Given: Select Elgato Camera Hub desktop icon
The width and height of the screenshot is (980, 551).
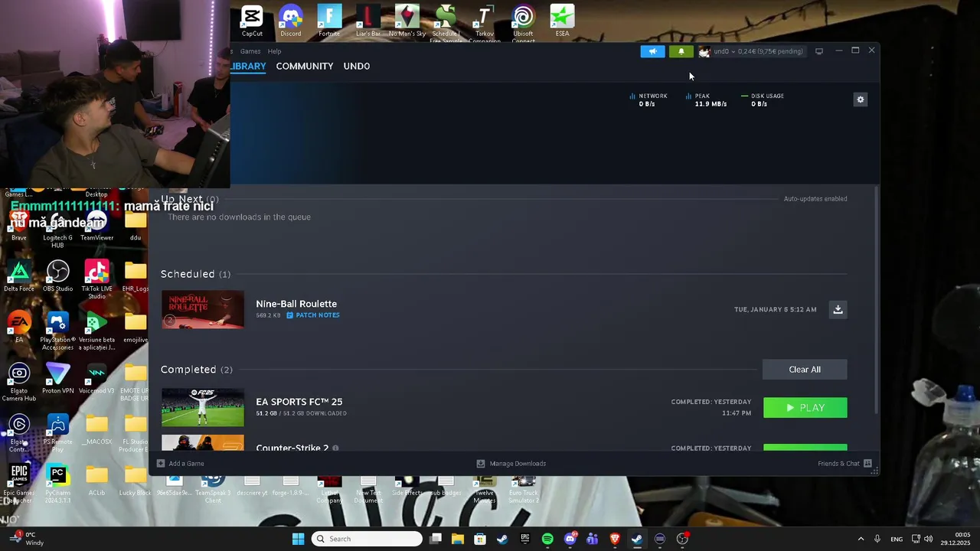Looking at the screenshot, I should click(19, 382).
